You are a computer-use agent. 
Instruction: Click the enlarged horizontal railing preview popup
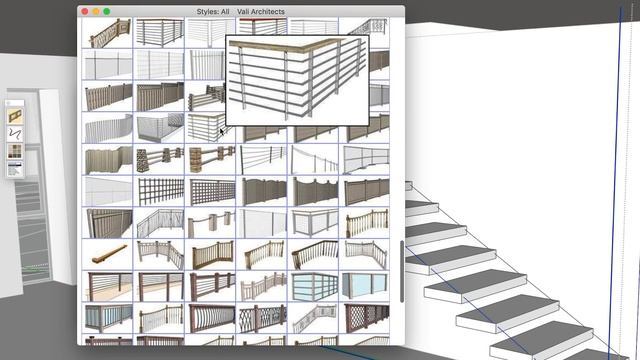[297, 80]
